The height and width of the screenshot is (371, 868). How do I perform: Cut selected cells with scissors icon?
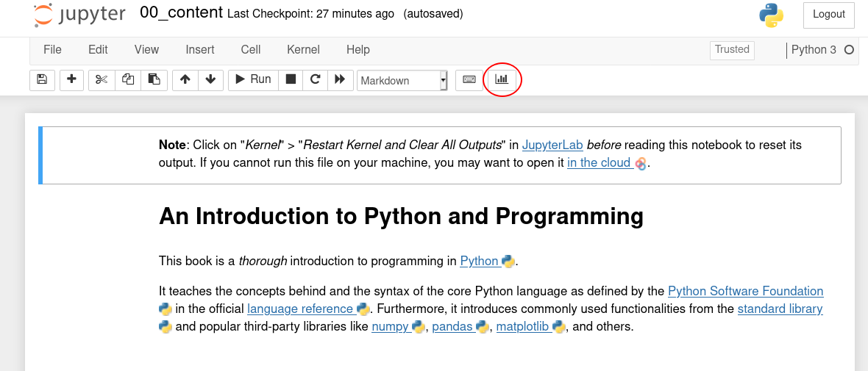coord(102,79)
